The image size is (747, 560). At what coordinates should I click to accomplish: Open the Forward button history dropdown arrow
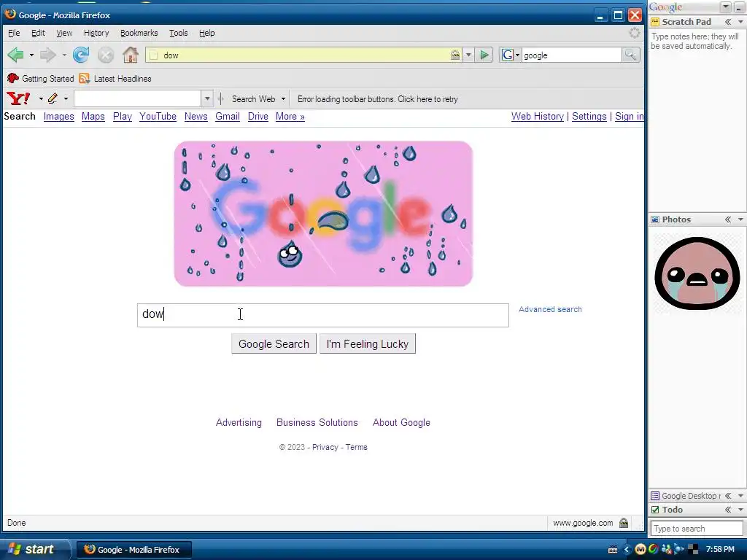(x=64, y=55)
